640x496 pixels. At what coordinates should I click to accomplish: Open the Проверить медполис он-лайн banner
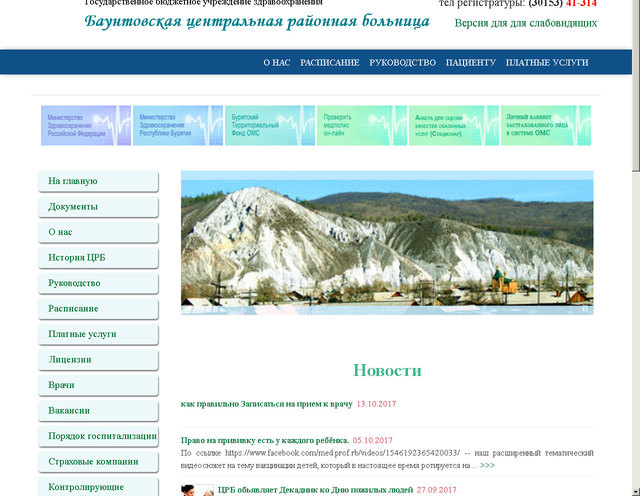pyautogui.click(x=362, y=125)
